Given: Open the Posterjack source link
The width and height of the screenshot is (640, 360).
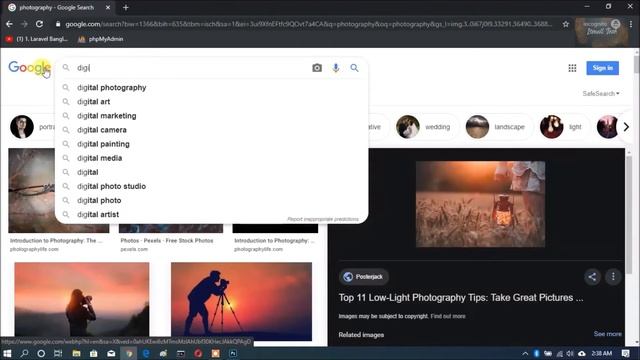Looking at the screenshot, I should pyautogui.click(x=364, y=277).
